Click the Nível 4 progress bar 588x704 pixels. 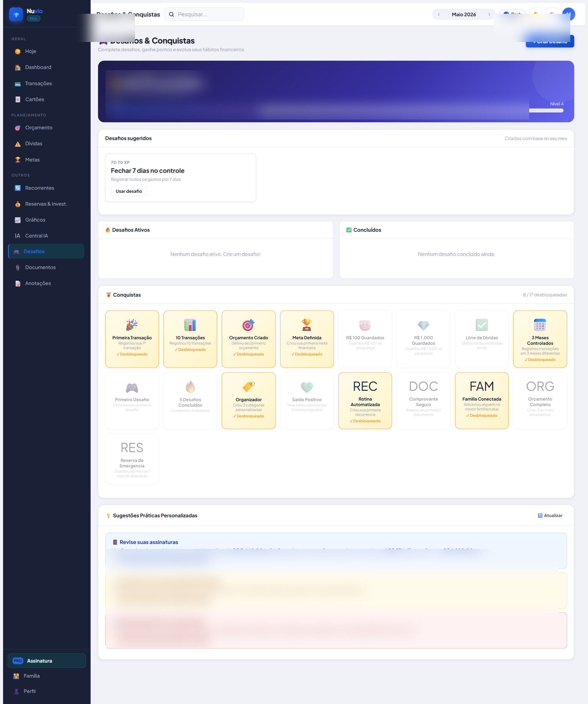(546, 111)
